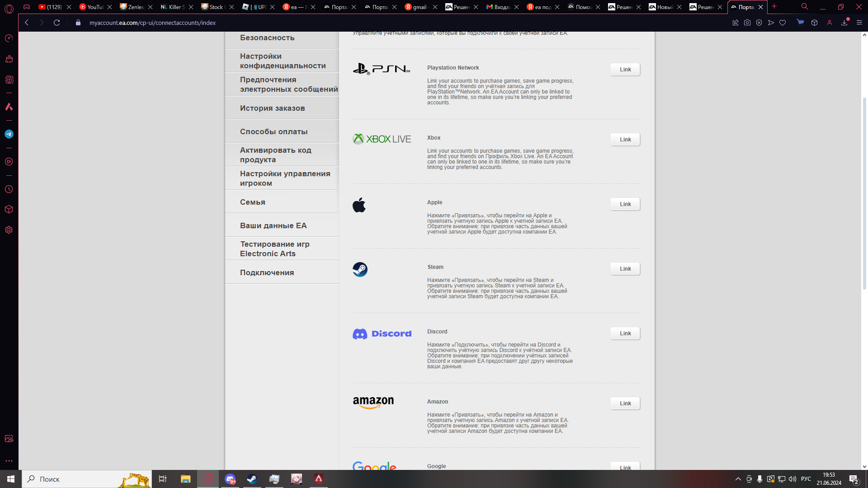Open Настройки управления игроком menu item
This screenshot has width=868, height=488.
point(282,178)
